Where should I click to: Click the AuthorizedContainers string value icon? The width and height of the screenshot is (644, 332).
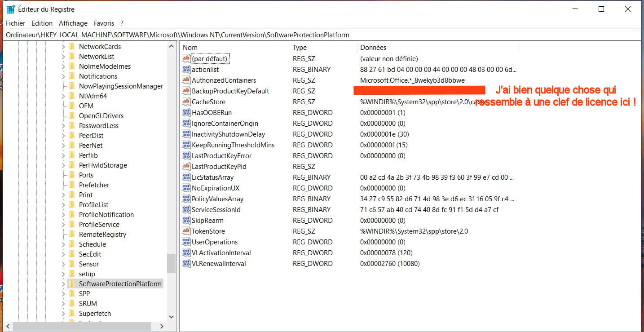[186, 80]
